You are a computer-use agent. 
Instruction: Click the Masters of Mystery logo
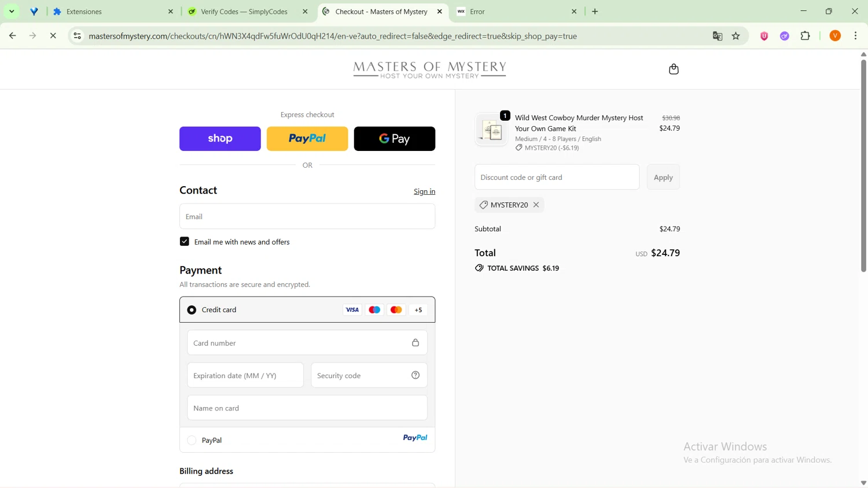point(429,69)
